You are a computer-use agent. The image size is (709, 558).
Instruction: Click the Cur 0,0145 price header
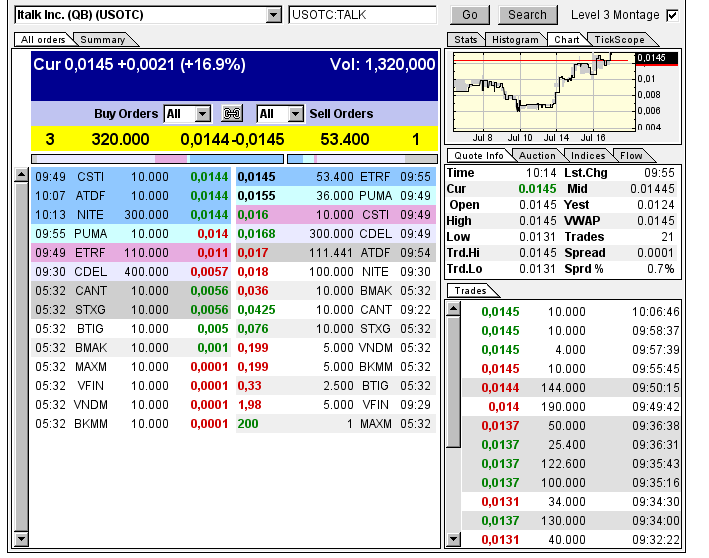coord(139,64)
